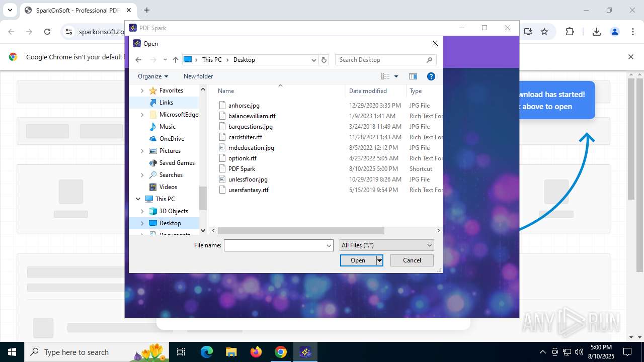Launch Microsoft Edge from taskbar
The width and height of the screenshot is (644, 362).
coord(207,352)
